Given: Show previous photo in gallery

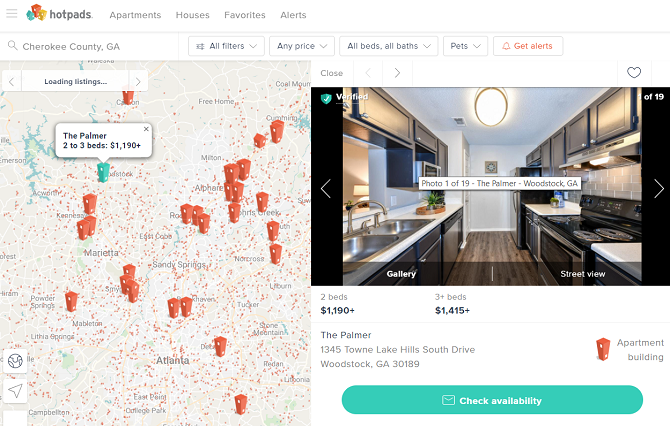Looking at the screenshot, I should tap(326, 188).
